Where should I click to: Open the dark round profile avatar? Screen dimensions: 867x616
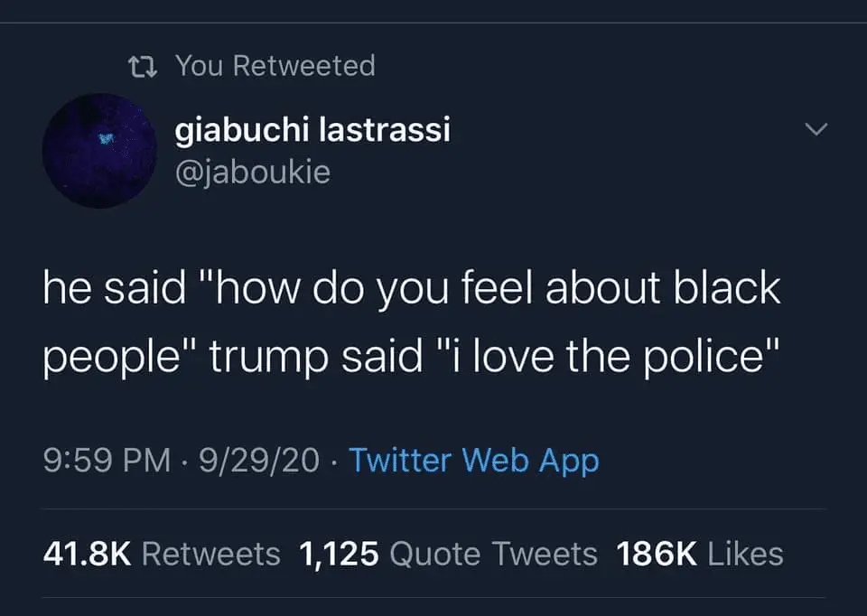pos(99,150)
